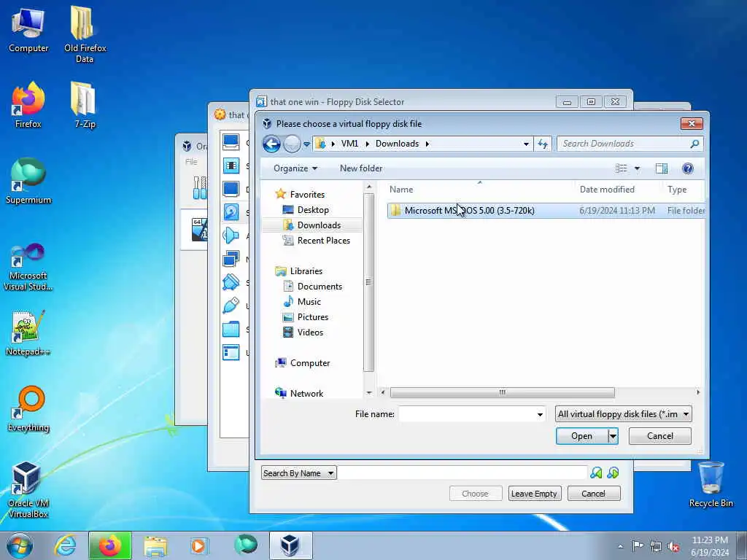
Task: Open Everything desktop shortcut
Action: coord(28,408)
